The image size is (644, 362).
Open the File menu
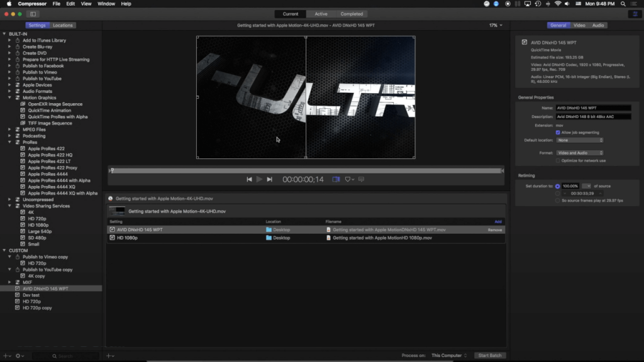point(56,4)
